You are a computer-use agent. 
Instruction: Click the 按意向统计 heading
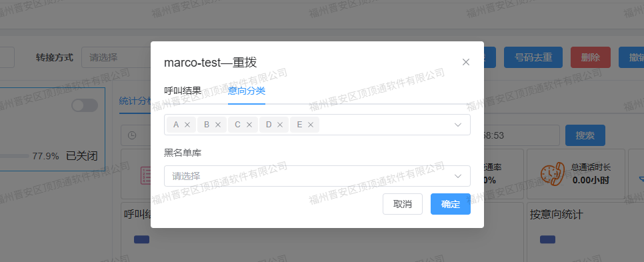557,215
